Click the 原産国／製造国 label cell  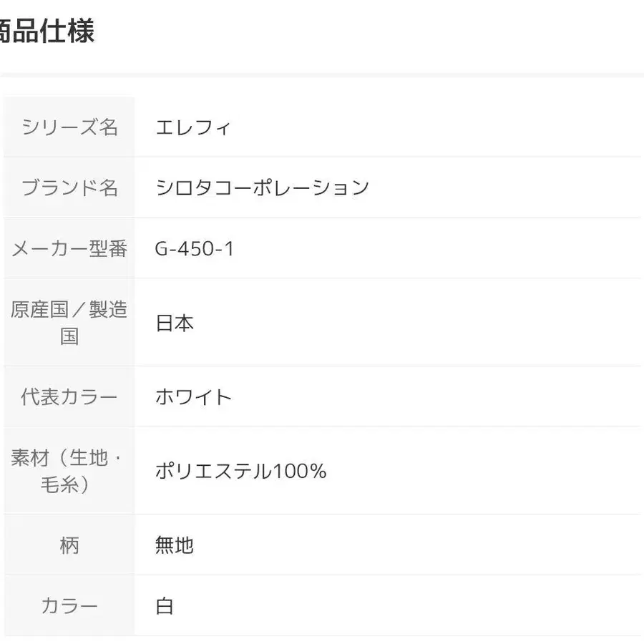[69, 322]
